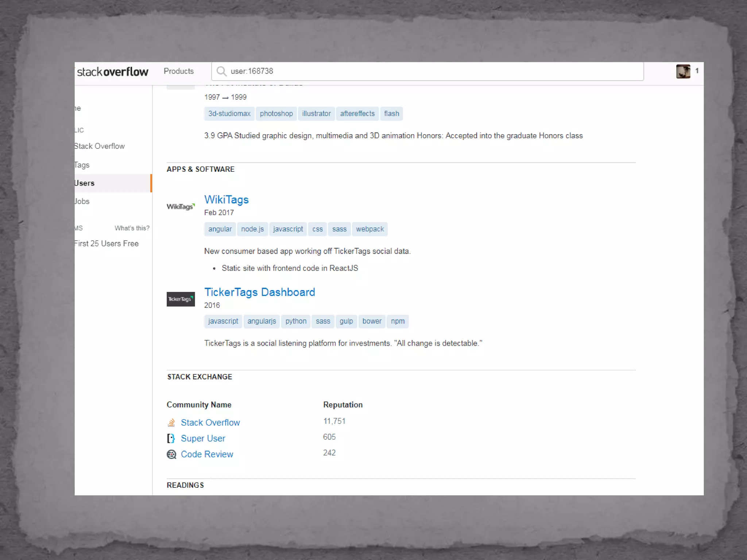Click the WikiTags logo image

tap(181, 206)
